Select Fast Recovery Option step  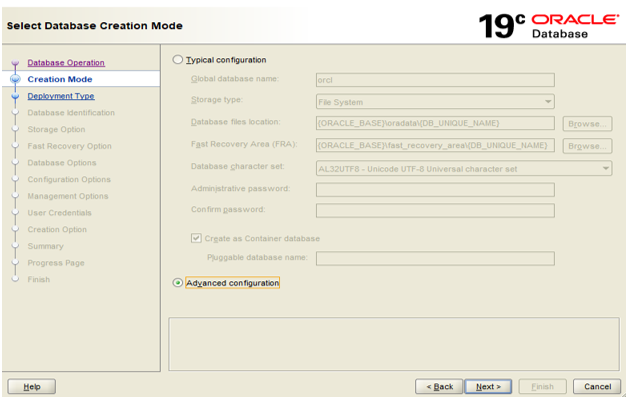70,146
